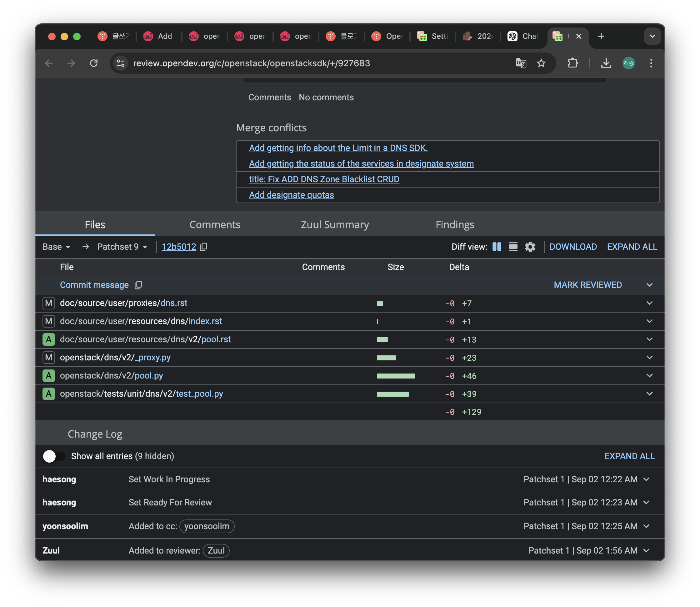Expand haesong's Set Ready For Review entry
700x607 pixels.
pos(646,502)
